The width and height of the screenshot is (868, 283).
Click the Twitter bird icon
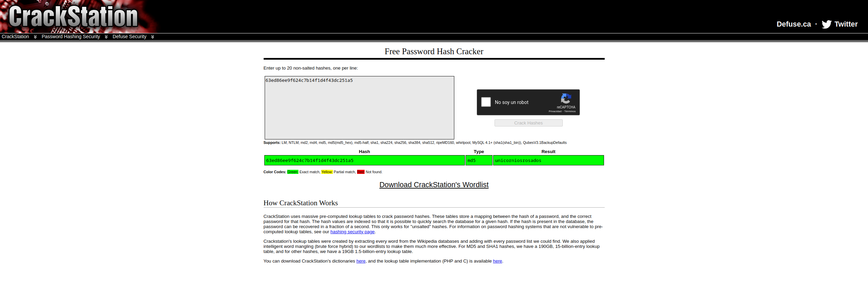pyautogui.click(x=826, y=24)
